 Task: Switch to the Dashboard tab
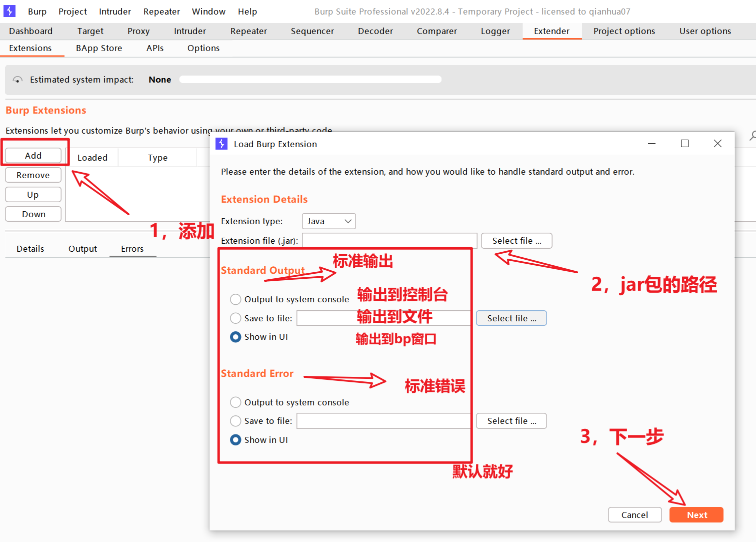tap(30, 31)
